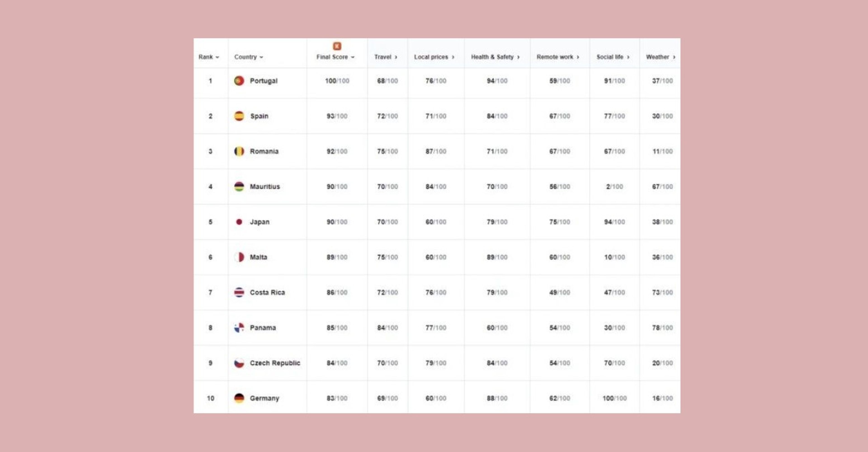The height and width of the screenshot is (452, 868).
Task: Click the orange K logo icon
Action: [x=337, y=46]
